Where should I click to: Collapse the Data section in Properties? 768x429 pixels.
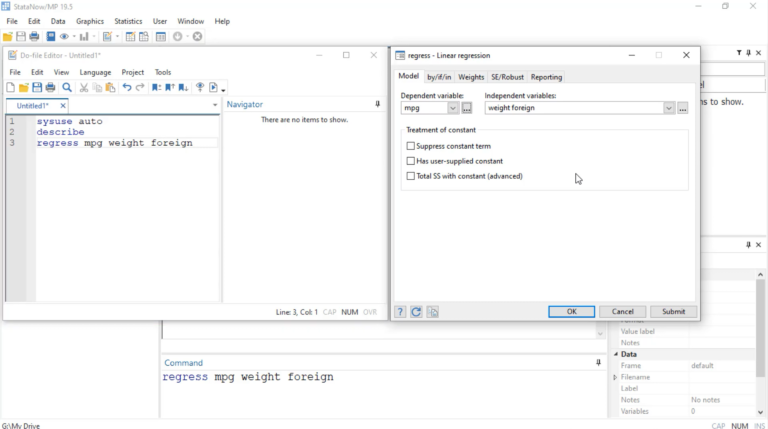616,354
